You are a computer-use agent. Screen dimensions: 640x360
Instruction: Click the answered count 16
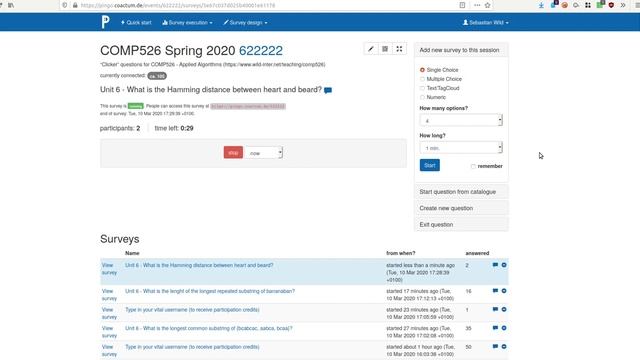tap(468, 291)
